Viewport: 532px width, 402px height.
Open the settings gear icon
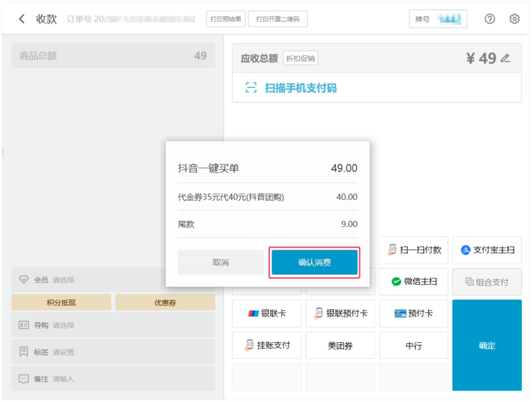click(x=514, y=19)
